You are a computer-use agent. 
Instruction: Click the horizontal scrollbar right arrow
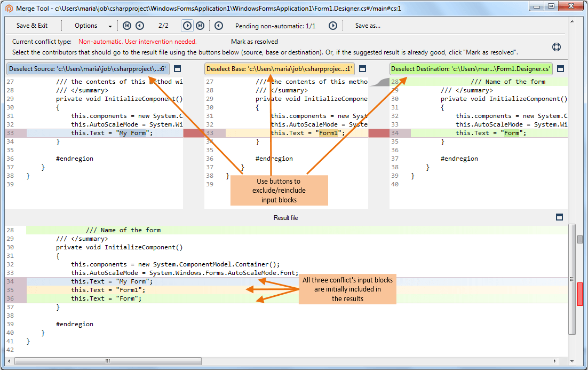coord(554,361)
